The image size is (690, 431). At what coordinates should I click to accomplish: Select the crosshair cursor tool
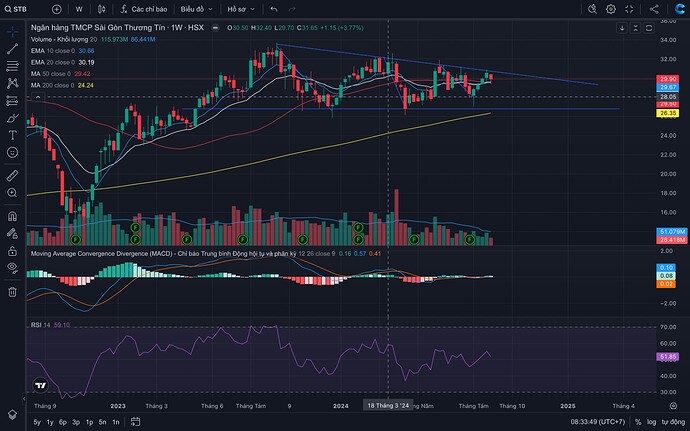(12, 32)
